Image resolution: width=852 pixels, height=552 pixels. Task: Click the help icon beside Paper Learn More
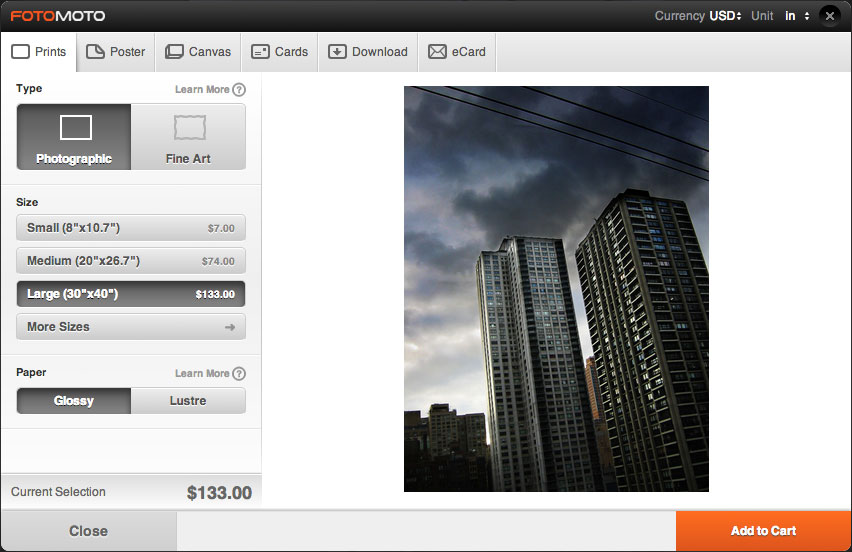[x=239, y=374]
